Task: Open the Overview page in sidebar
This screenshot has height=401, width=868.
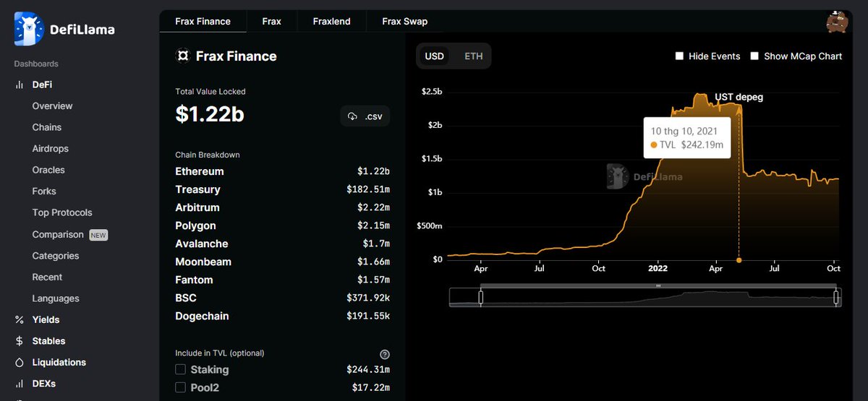Action: [x=52, y=106]
